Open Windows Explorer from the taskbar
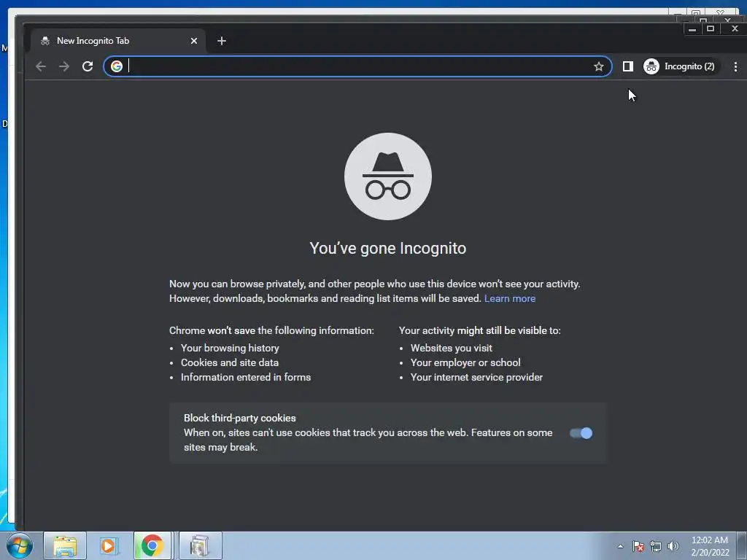The height and width of the screenshot is (560, 747). (x=65, y=545)
